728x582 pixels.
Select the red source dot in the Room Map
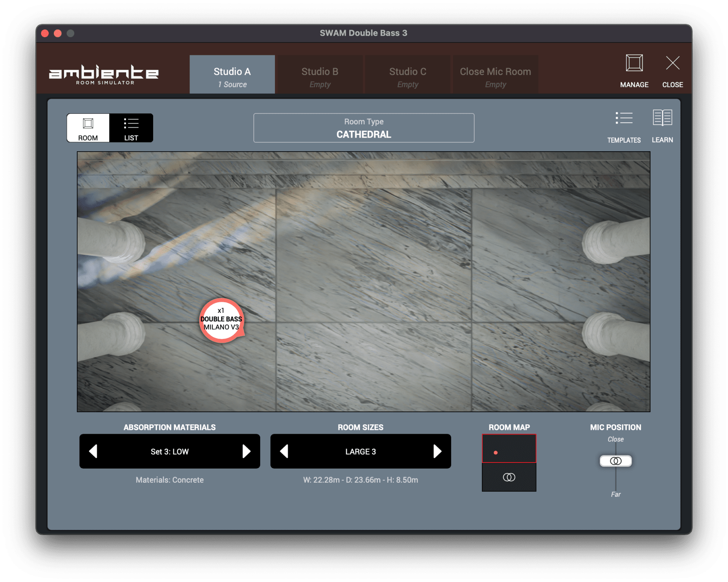pos(496,452)
